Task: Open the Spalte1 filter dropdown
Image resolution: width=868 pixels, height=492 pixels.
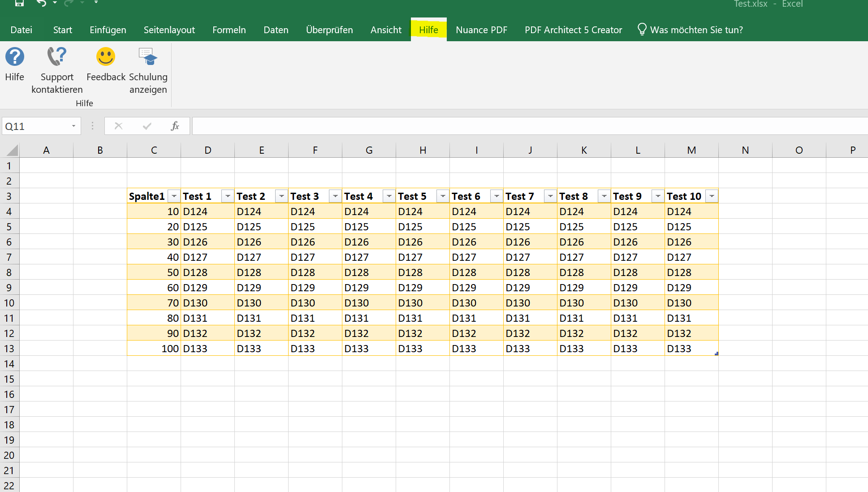Action: [174, 196]
